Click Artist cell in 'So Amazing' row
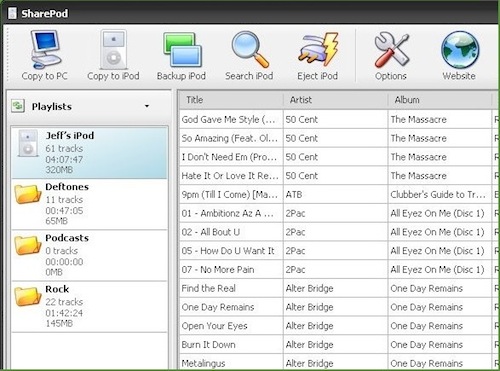Image resolution: width=500 pixels, height=371 pixels. click(335, 138)
